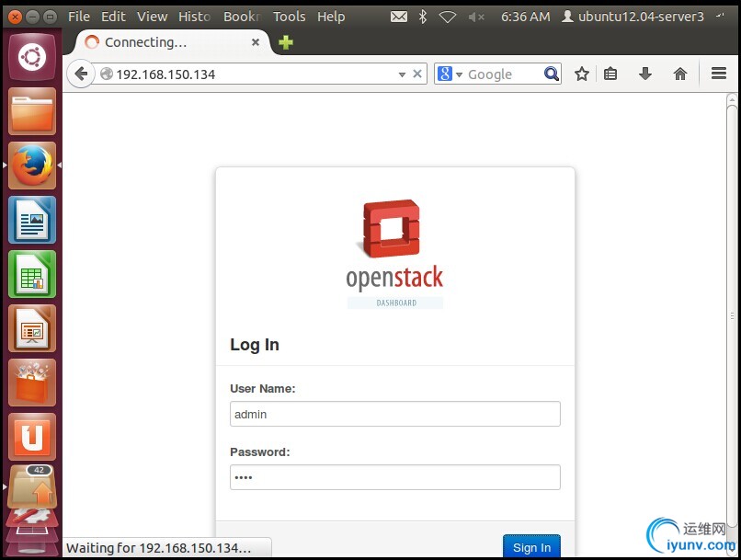
Task: Open Ubuntu Software Center from the dock
Action: click(32, 383)
